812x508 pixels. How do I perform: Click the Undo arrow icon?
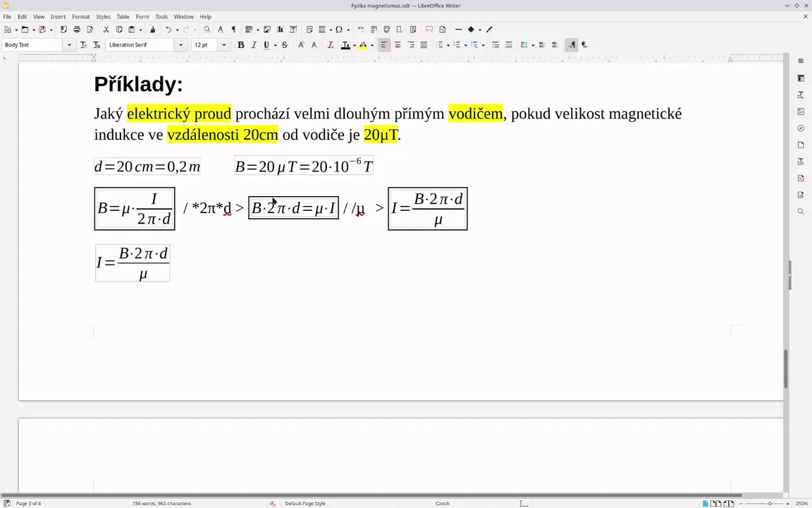168,30
